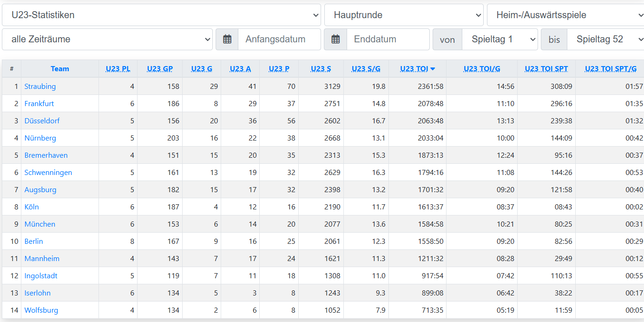Go to the Mannheim team link
The width and height of the screenshot is (644, 322).
(x=42, y=259)
